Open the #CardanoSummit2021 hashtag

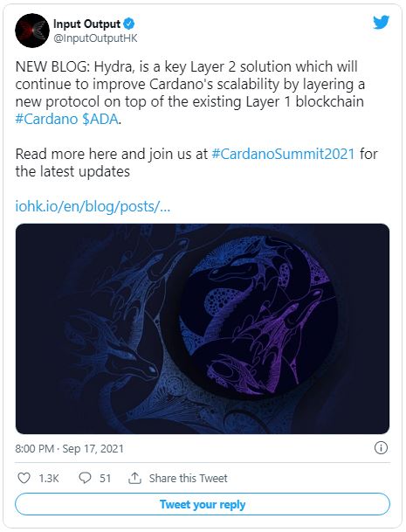[x=283, y=154]
